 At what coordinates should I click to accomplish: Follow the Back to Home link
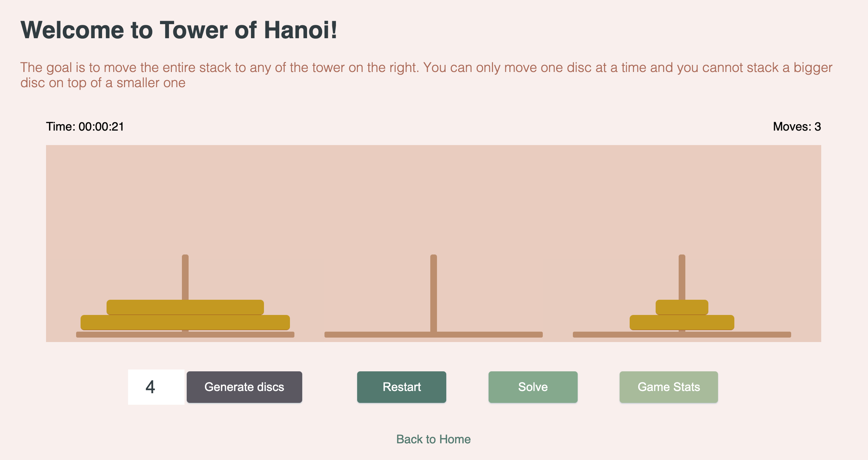click(x=434, y=439)
